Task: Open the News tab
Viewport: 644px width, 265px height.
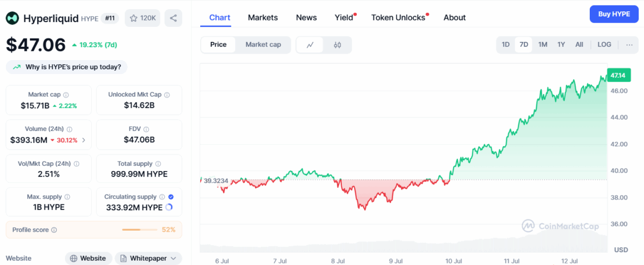Action: tap(306, 18)
